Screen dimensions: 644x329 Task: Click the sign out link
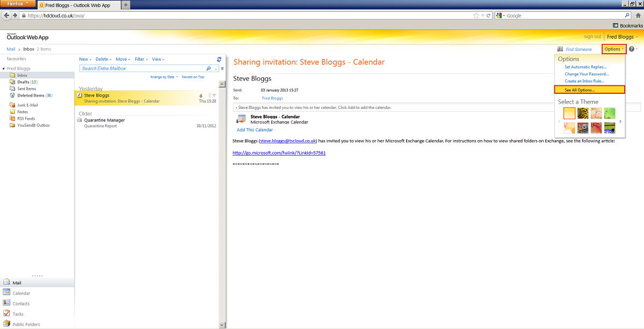[592, 37]
